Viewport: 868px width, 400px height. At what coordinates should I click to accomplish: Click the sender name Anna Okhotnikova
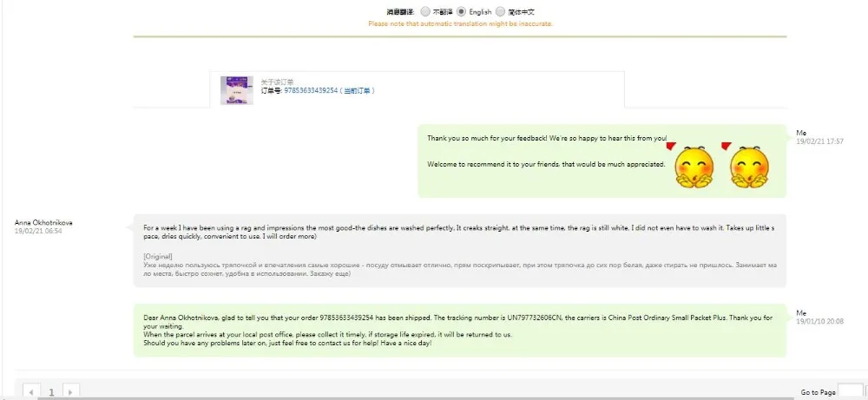43,222
